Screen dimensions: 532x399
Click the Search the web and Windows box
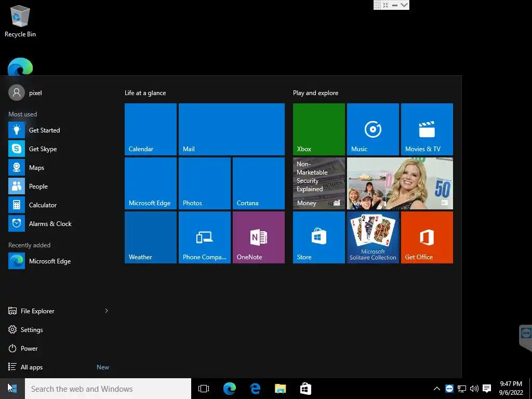[108, 389]
